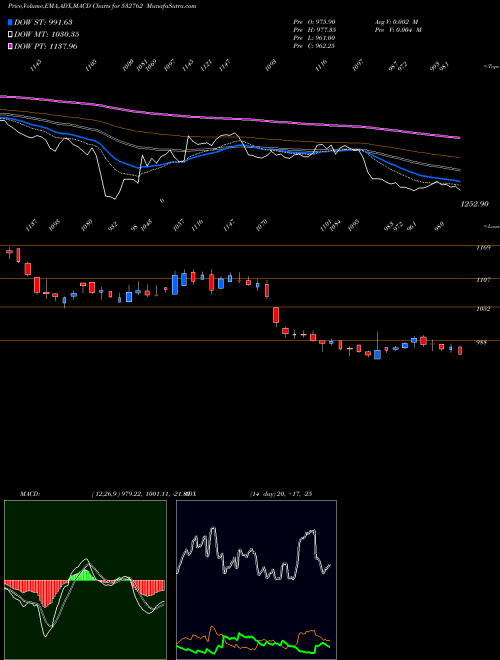Select the 'DOW MT: 1030.35' legend text

tap(47, 35)
